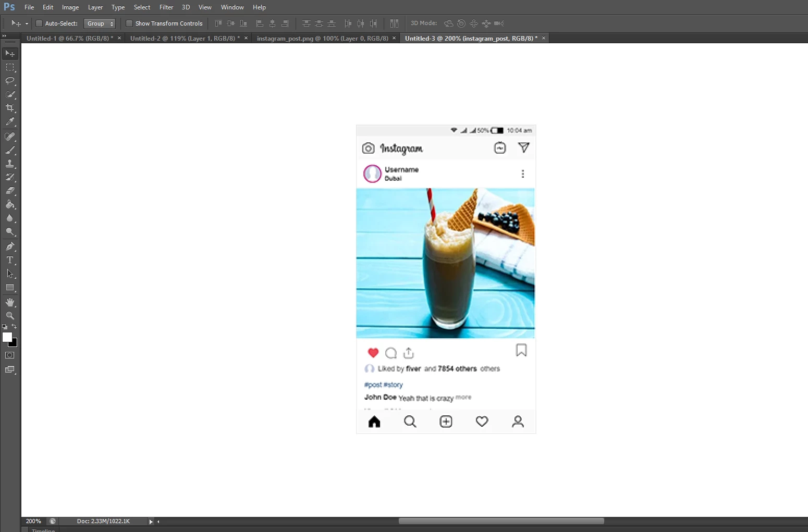The height and width of the screenshot is (532, 808).
Task: Toggle Quick Mask mode
Action: 10,355
